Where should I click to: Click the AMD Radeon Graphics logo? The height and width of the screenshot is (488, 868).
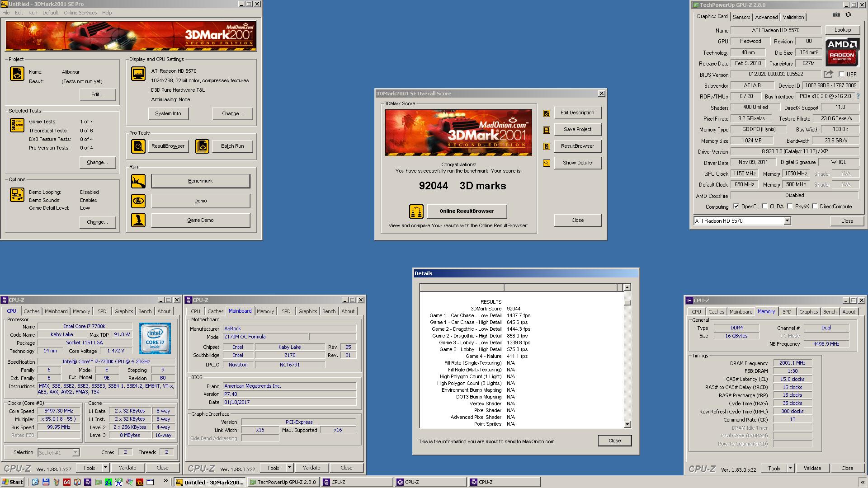(842, 52)
